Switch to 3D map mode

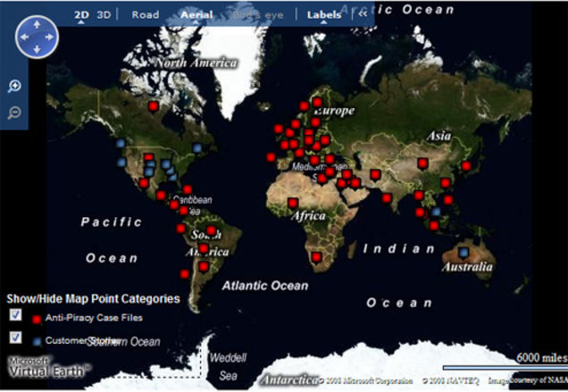(104, 15)
